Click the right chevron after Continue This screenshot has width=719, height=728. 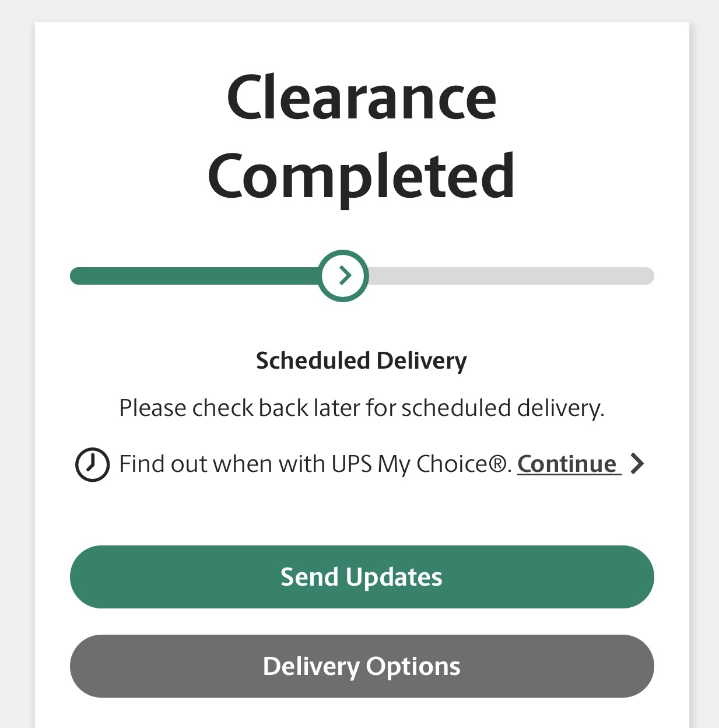pos(638,464)
